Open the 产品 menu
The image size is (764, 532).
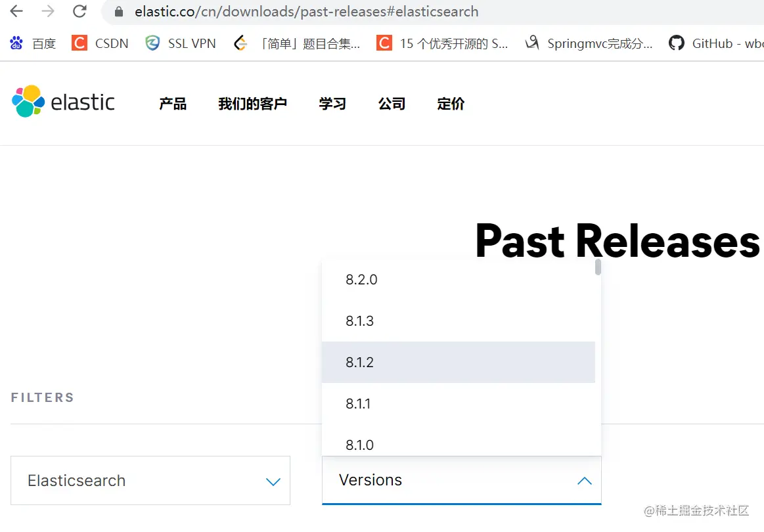(x=173, y=104)
